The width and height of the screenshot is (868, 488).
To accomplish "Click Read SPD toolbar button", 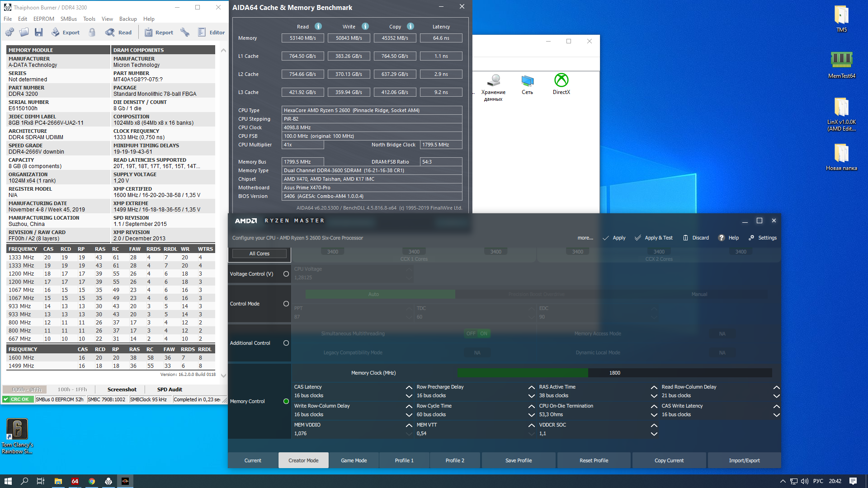I will (118, 32).
